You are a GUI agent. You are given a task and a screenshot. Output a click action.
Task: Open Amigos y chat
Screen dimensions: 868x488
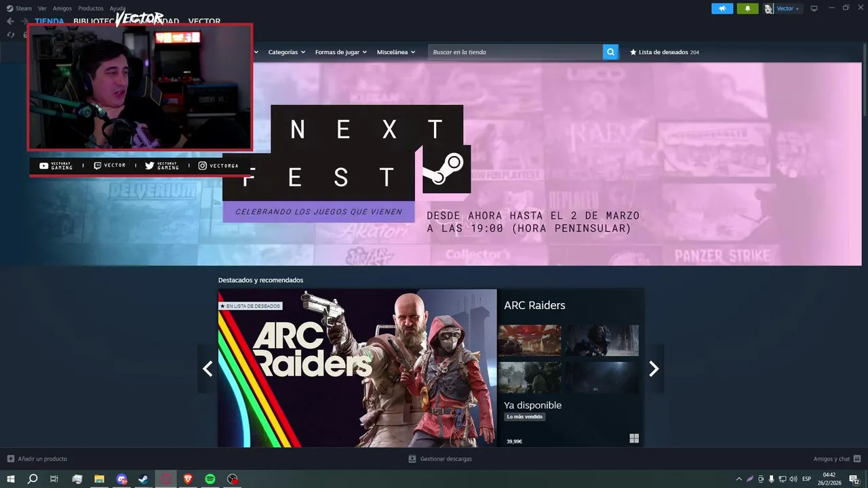(x=831, y=459)
